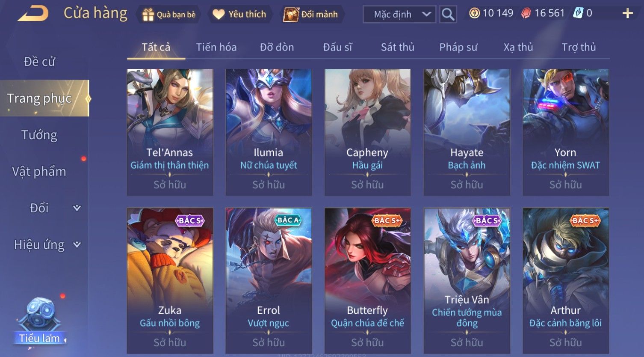Open Yorn Đặc nhiệm SWAT skin card
The height and width of the screenshot is (357, 644).
(566, 132)
